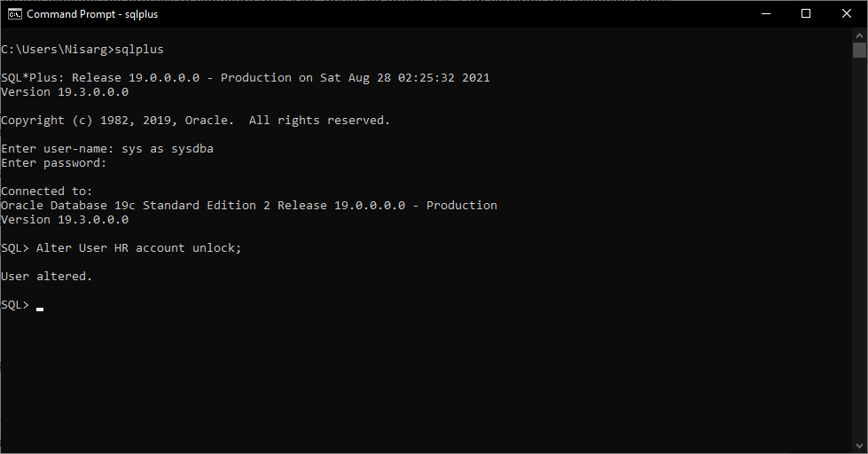The height and width of the screenshot is (454, 868).
Task: Click the "SQL*Plus: Release 19.0.0.0.0" banner text
Action: (106, 78)
